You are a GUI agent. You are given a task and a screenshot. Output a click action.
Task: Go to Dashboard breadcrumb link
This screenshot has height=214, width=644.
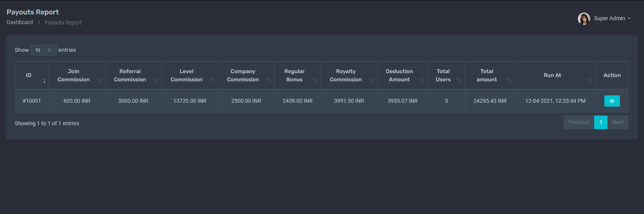[20, 22]
